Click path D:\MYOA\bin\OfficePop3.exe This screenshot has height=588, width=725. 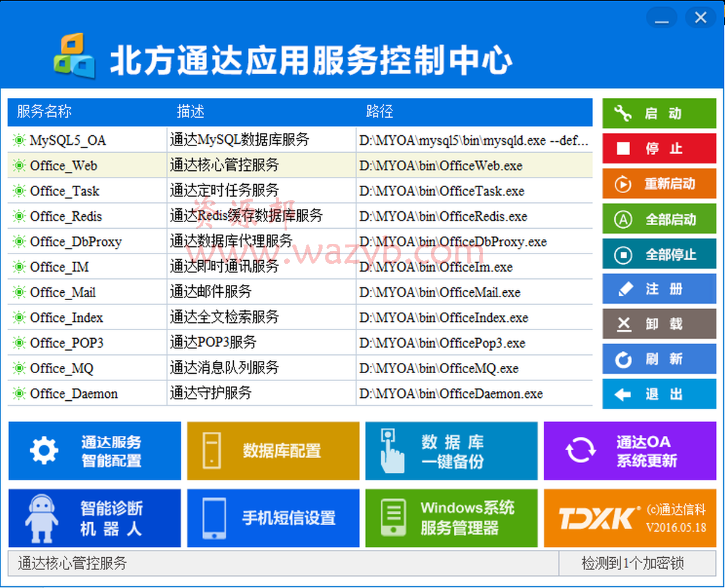pyautogui.click(x=442, y=344)
